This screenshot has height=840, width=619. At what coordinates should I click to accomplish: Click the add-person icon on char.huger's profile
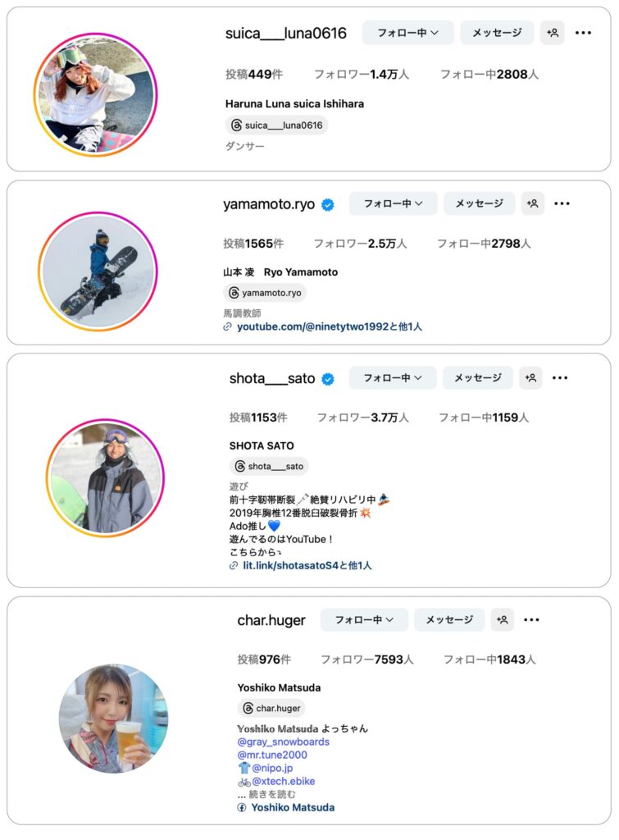pos(503,620)
